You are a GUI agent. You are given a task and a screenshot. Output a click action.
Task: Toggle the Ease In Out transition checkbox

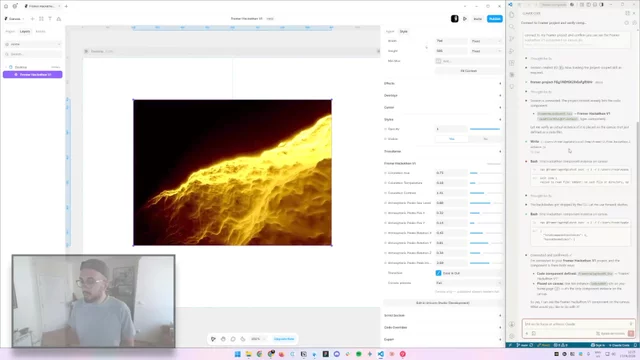coord(438,273)
